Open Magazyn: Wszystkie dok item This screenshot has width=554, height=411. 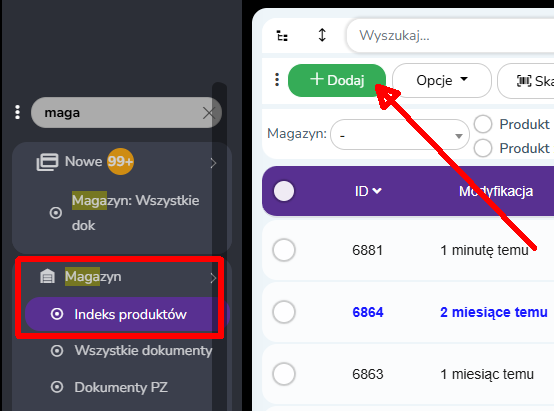coord(135,213)
